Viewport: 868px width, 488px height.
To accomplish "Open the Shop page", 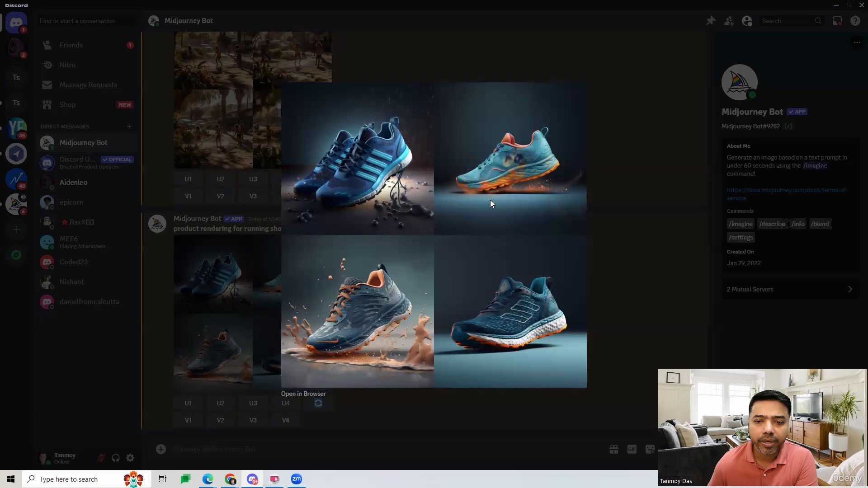I will pos(87,105).
